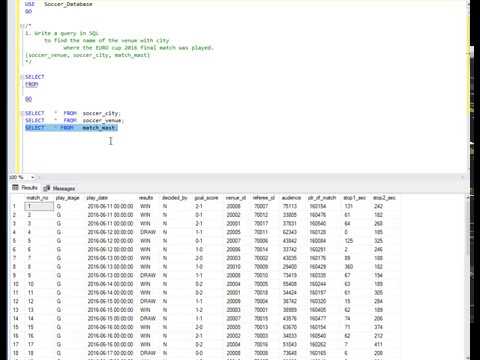This screenshot has height=360, width=480.
Task: Click the plr_of_match column header
Action: (322, 198)
